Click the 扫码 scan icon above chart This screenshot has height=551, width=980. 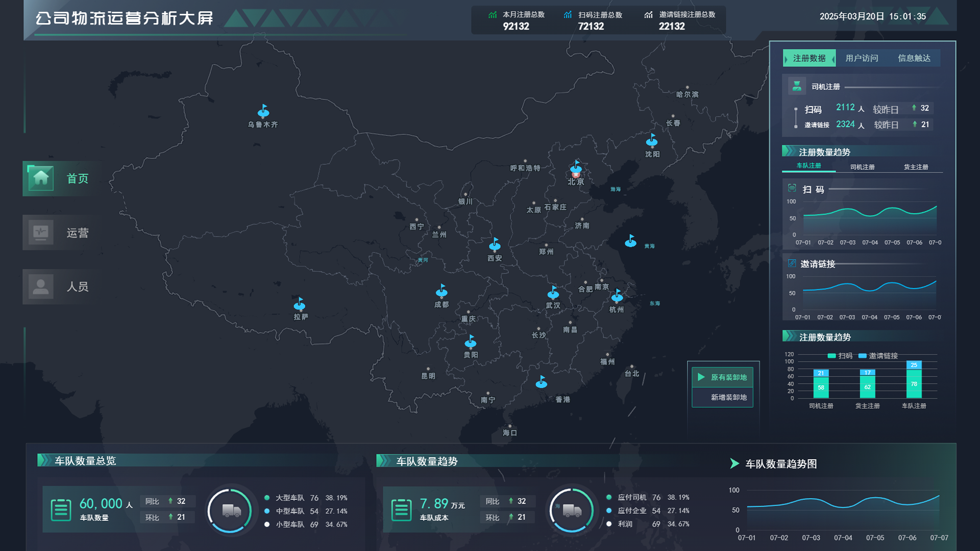tap(792, 188)
